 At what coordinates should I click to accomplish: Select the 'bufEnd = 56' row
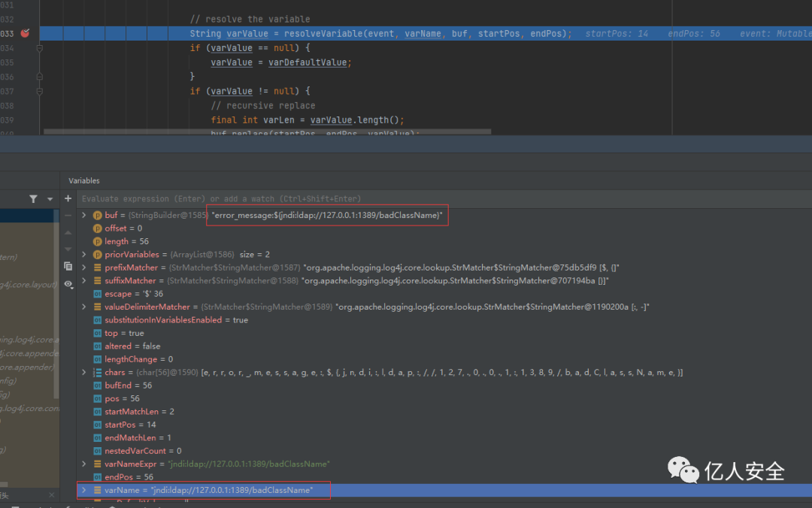444,386
